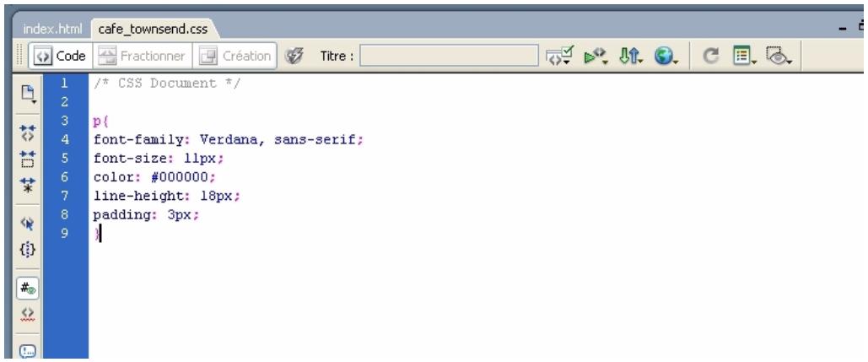
Task: Click the Live Data lightning icon
Action: click(x=294, y=56)
